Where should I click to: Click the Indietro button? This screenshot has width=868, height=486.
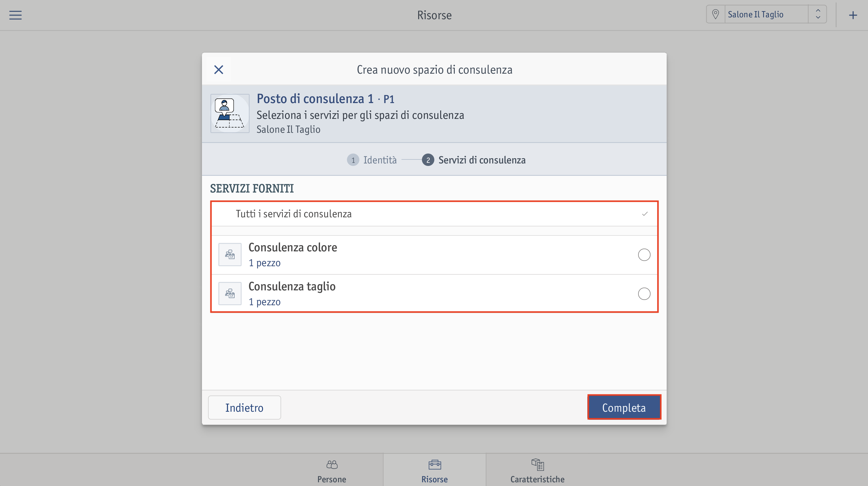point(244,407)
